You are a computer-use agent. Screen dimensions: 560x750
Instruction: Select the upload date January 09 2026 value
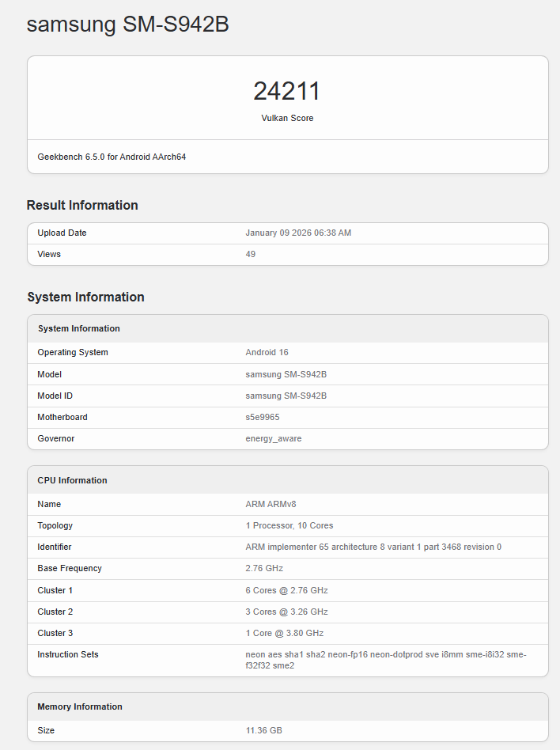click(x=298, y=233)
